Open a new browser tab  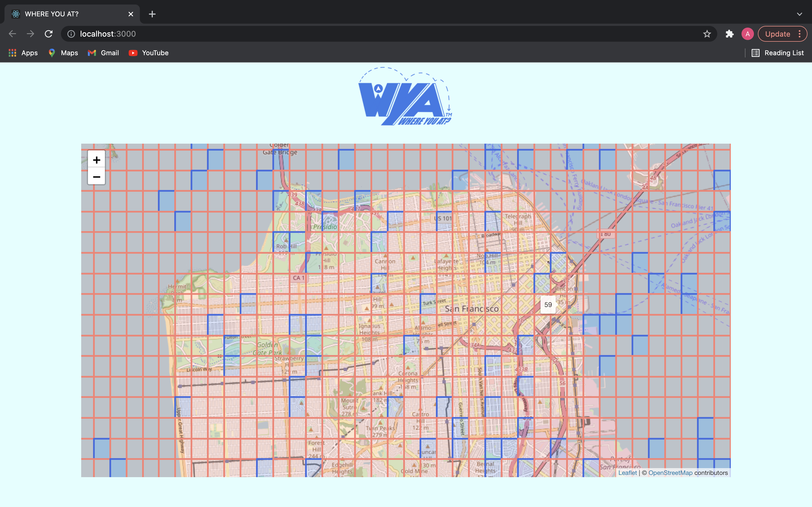click(x=152, y=14)
